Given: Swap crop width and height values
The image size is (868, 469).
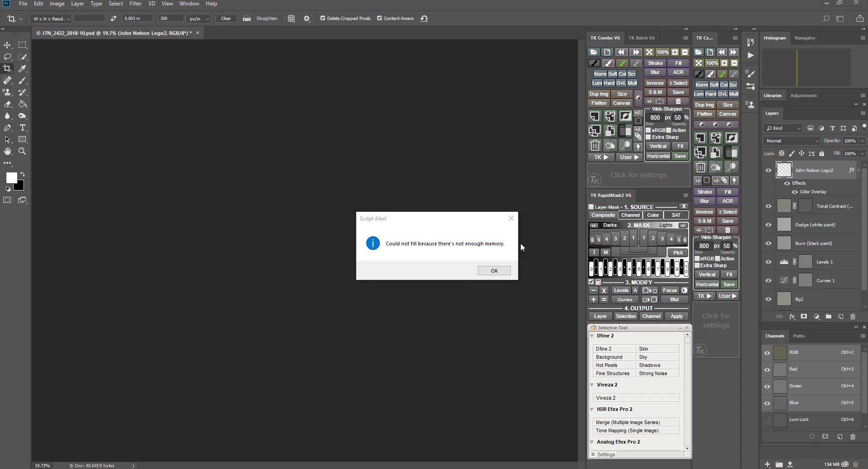Looking at the screenshot, I should tap(113, 19).
